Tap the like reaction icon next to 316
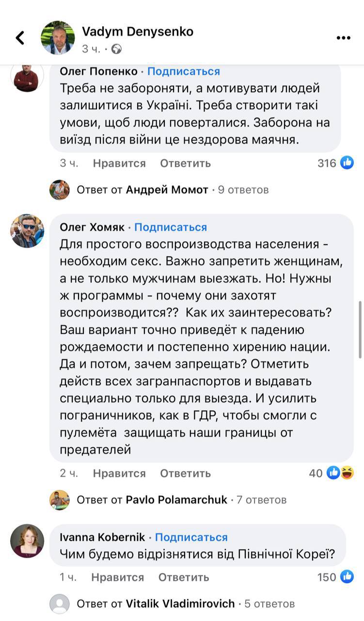This screenshot has width=364, height=621. point(347,163)
